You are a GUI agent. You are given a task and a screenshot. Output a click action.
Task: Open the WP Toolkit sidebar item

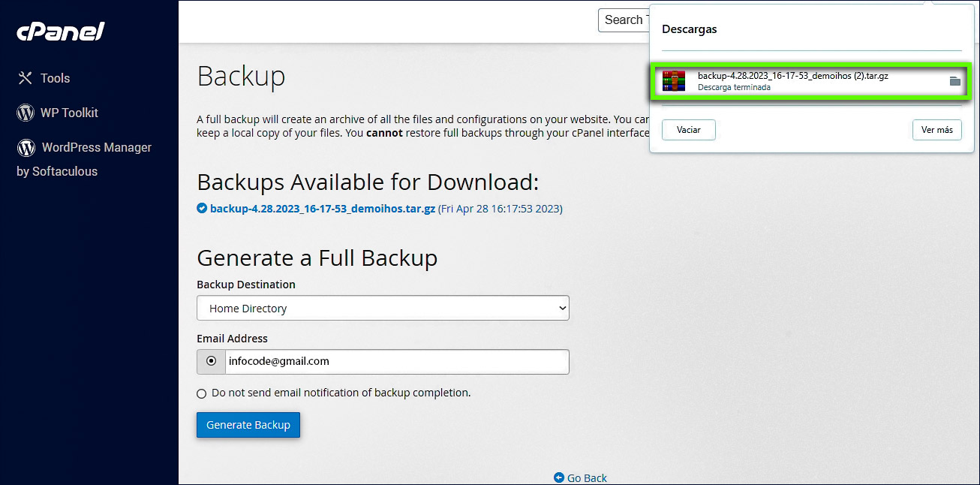tap(69, 113)
